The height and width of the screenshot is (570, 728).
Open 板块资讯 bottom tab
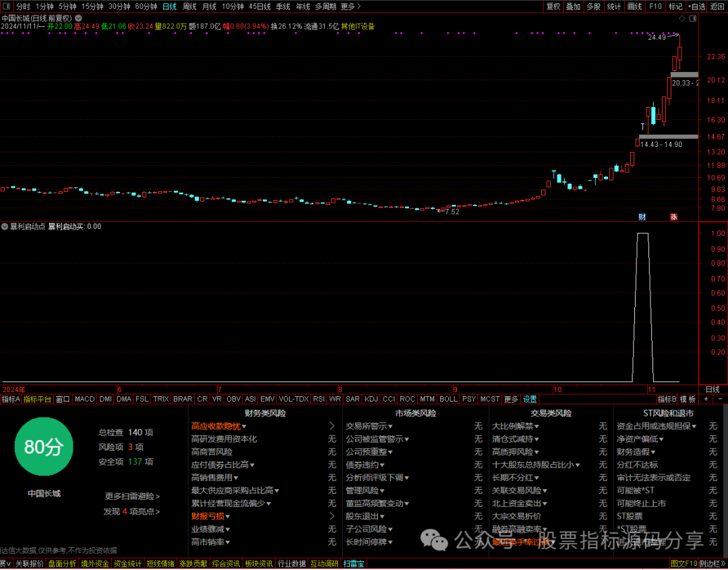(x=259, y=563)
